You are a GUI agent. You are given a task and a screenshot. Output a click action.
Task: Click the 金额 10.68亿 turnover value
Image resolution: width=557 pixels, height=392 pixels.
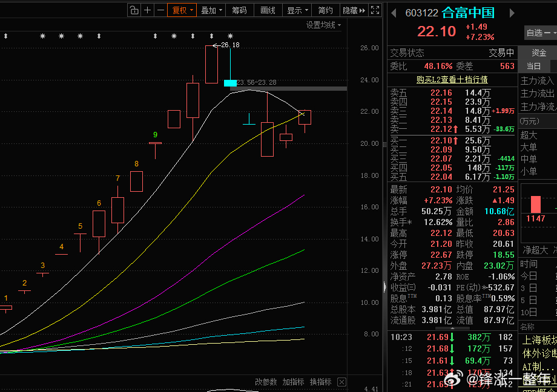(499, 212)
